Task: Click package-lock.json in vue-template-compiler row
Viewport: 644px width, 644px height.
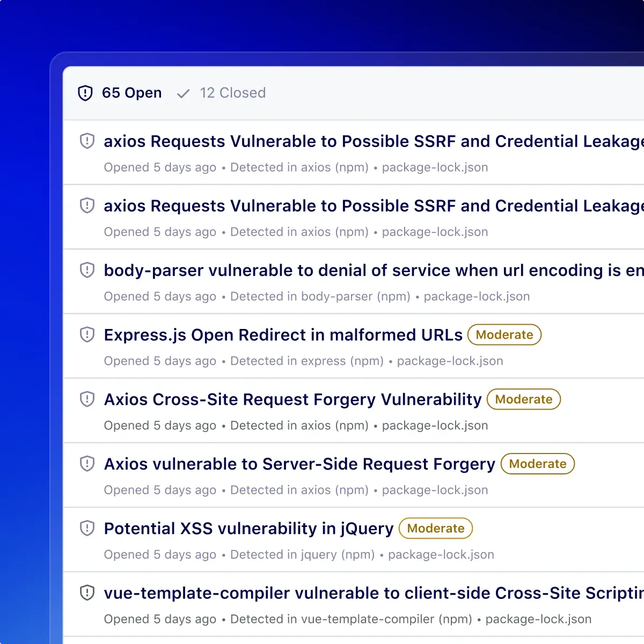Action: 538,619
